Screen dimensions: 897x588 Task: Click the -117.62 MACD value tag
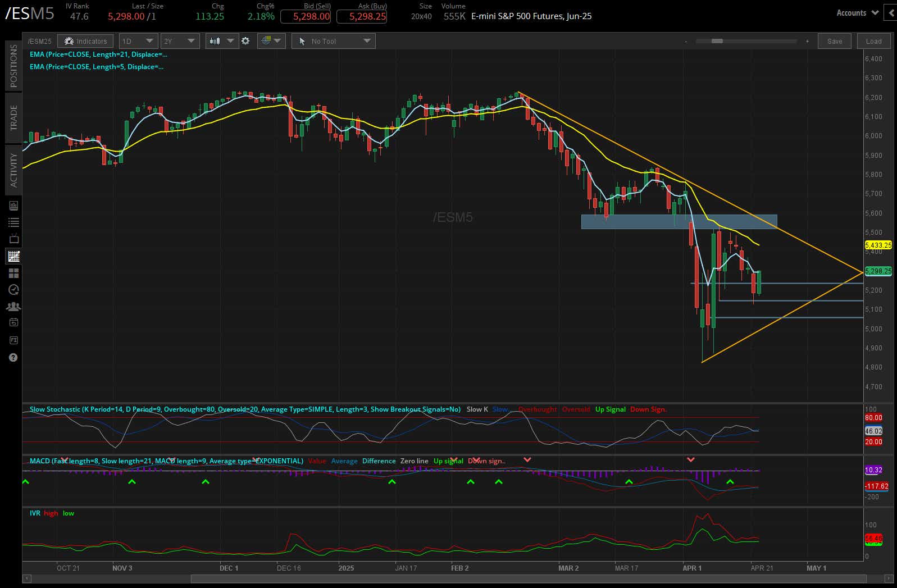[x=877, y=486]
